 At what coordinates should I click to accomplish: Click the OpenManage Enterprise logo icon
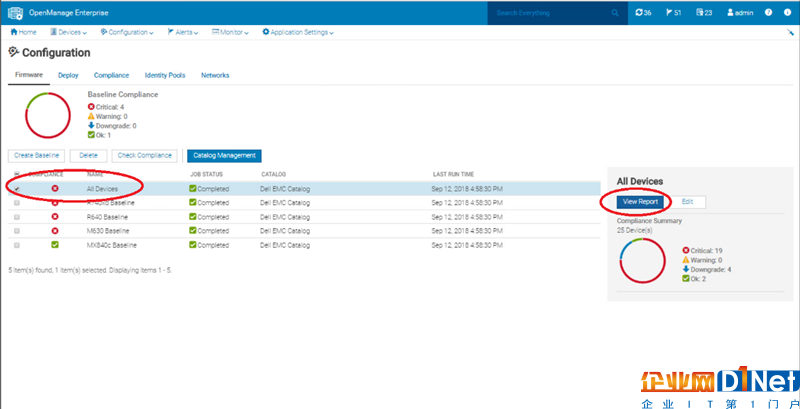coord(15,12)
